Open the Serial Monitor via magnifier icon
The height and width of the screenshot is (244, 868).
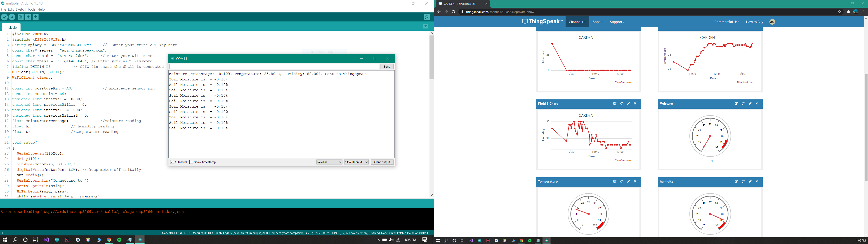pos(427,17)
